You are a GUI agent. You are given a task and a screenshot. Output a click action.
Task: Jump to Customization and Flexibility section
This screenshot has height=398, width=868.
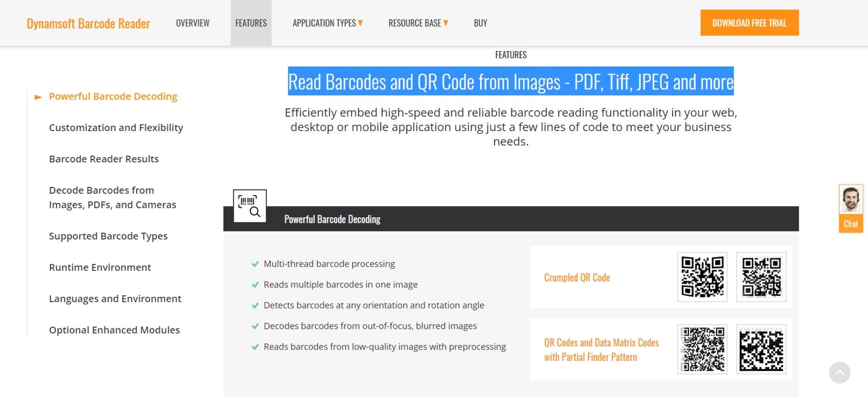116,128
